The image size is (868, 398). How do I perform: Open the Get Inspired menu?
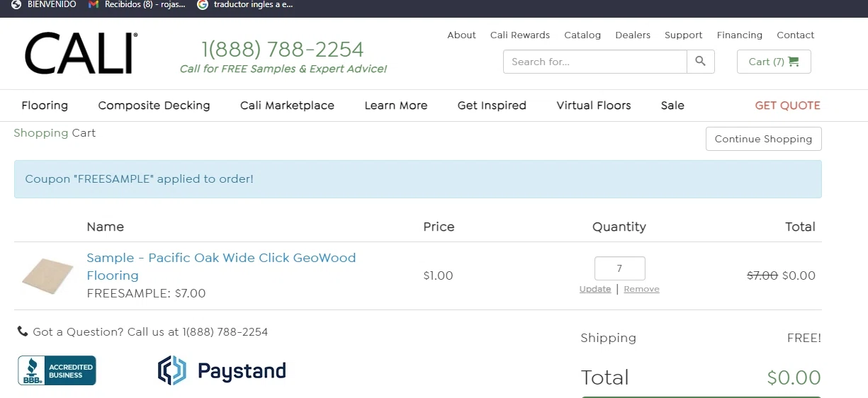pyautogui.click(x=492, y=106)
